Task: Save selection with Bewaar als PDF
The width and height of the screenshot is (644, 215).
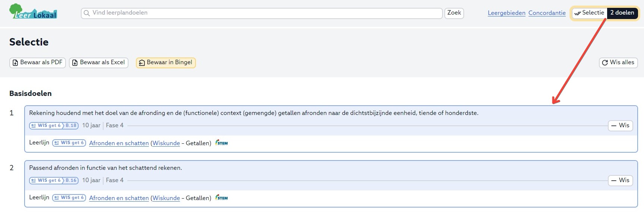Action: coord(38,63)
